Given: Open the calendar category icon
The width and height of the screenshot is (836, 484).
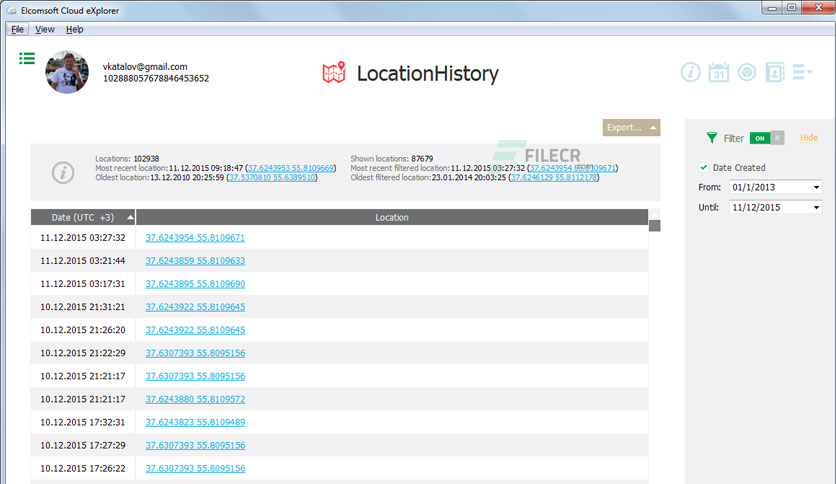Looking at the screenshot, I should (719, 72).
